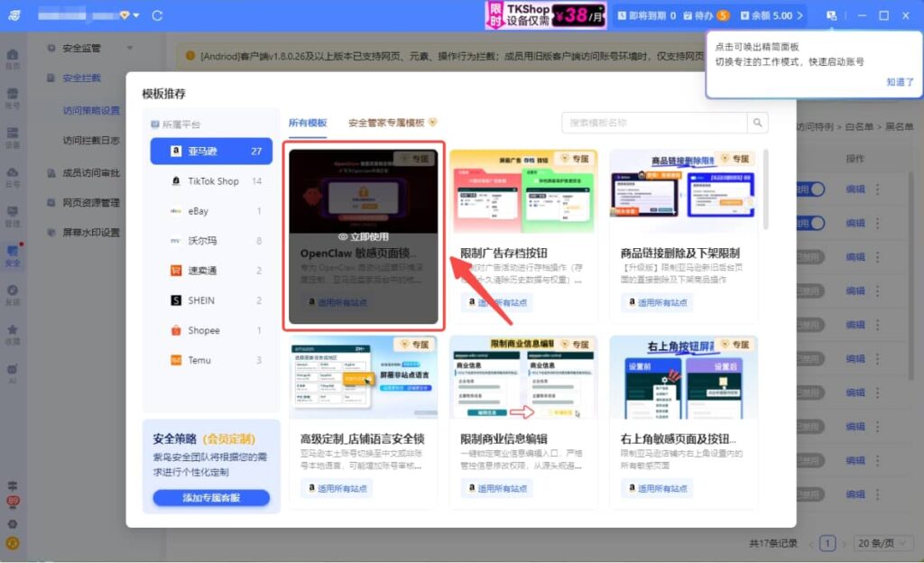Collapse the 安全拦截 menu section
This screenshot has width=924, height=563.
coord(84,78)
